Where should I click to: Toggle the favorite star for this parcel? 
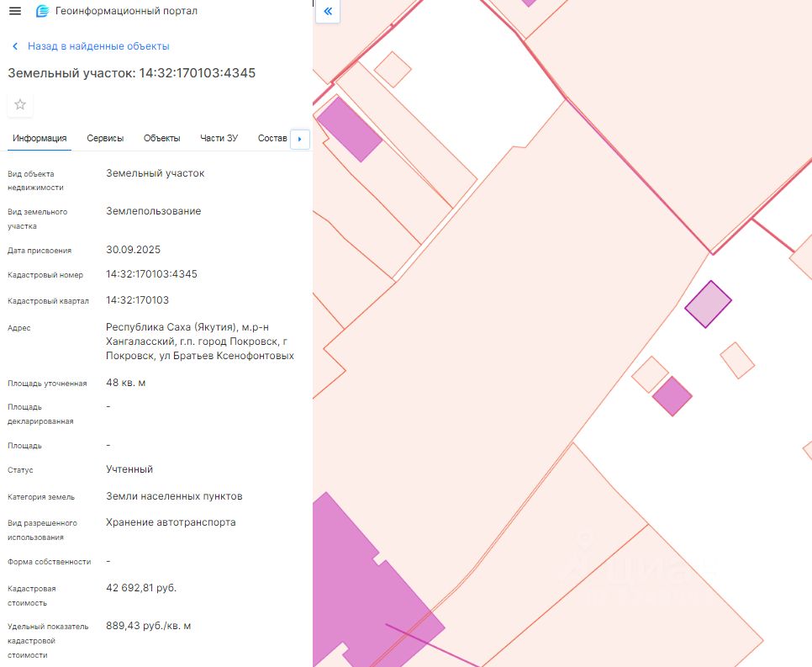pyautogui.click(x=20, y=104)
